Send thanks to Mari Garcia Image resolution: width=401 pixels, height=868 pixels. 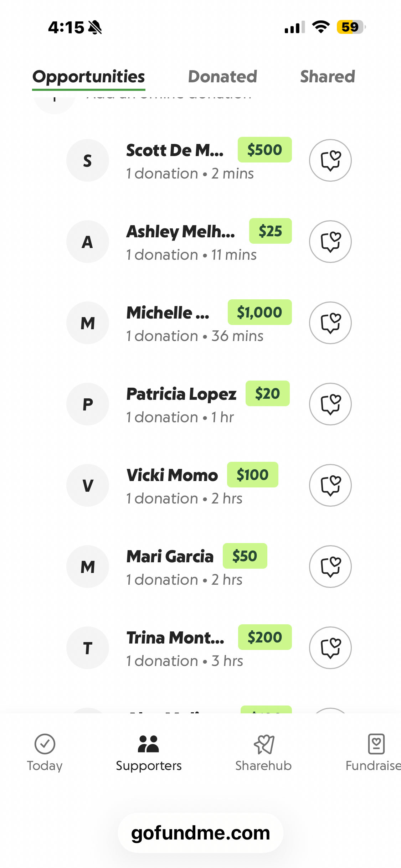(x=330, y=567)
